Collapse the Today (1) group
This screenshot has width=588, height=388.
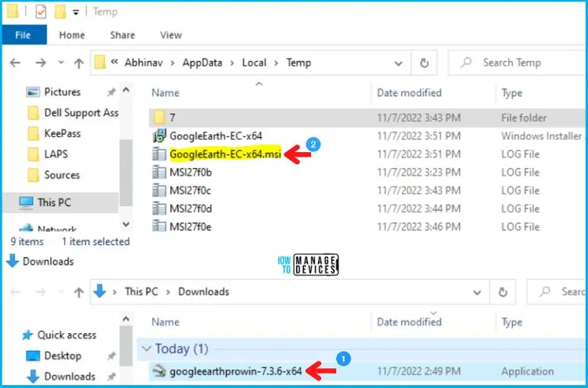click(x=147, y=349)
